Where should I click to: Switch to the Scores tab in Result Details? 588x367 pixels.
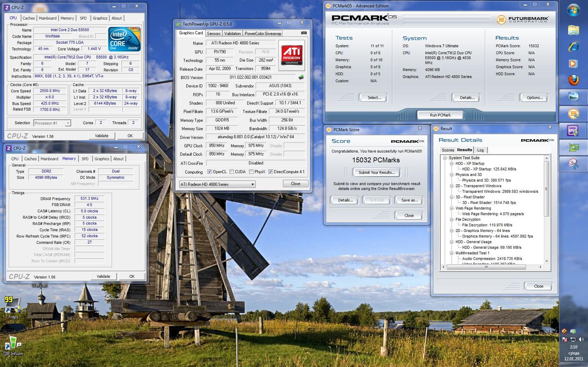(x=448, y=150)
